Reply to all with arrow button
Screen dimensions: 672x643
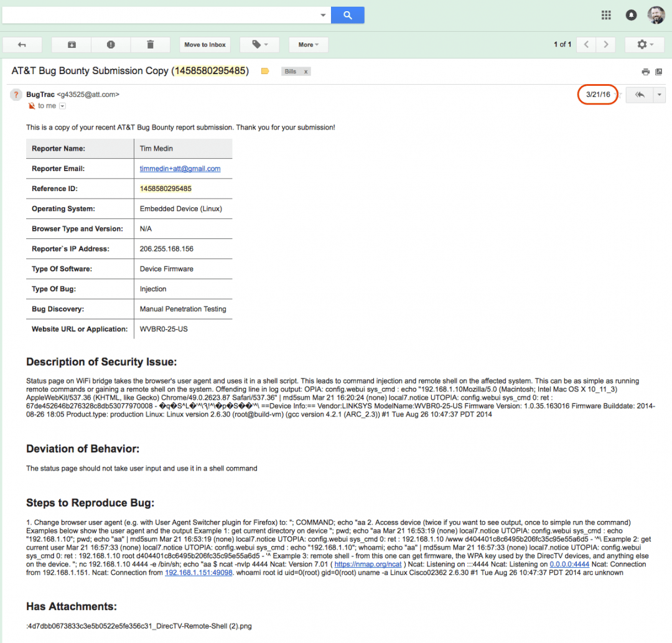click(x=640, y=95)
